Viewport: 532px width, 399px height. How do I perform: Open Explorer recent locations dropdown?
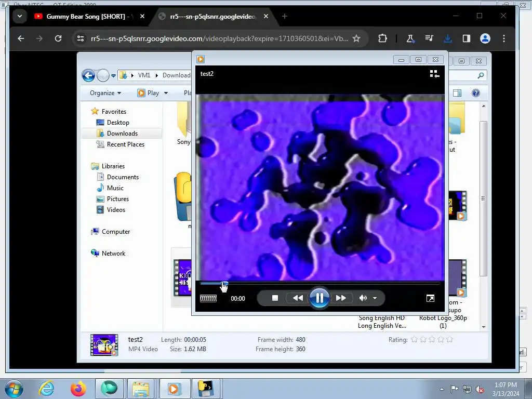point(113,76)
